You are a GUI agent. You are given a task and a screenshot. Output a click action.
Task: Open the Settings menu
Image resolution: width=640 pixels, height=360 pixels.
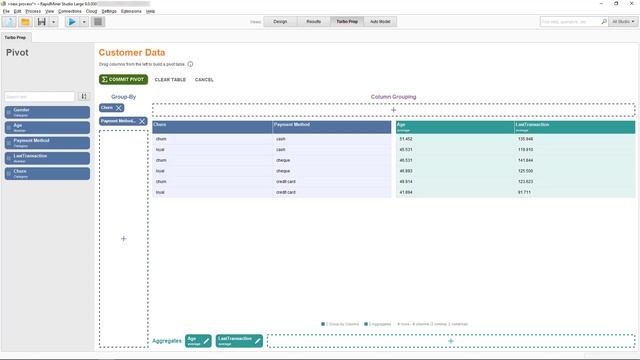[109, 11]
